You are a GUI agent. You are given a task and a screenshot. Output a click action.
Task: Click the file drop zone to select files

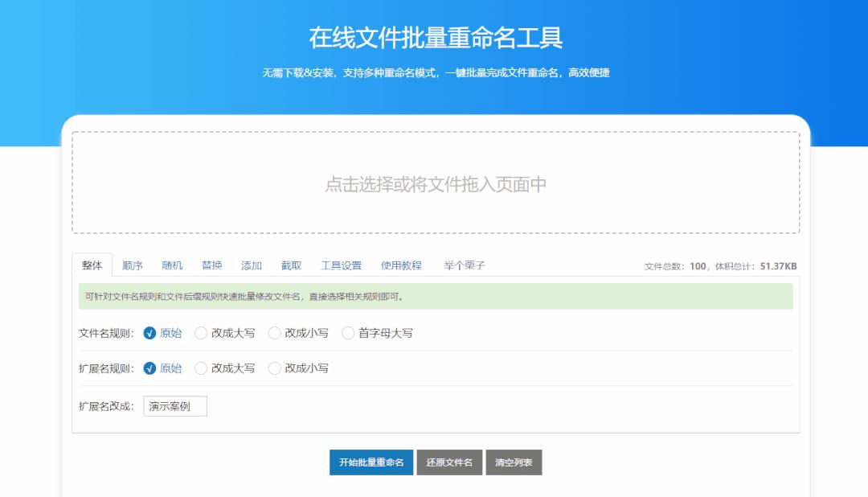click(x=434, y=183)
